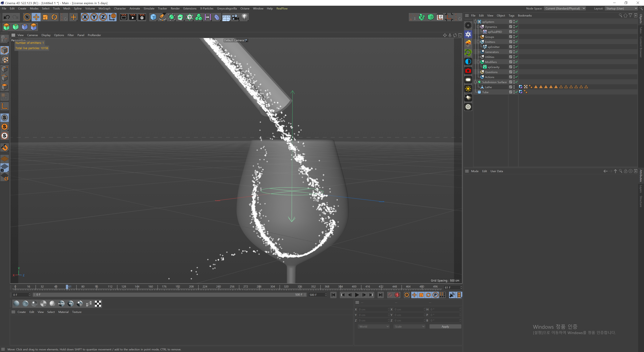Screen dimensions: 644x352
Task: Add a Light object
Action: coord(245,17)
